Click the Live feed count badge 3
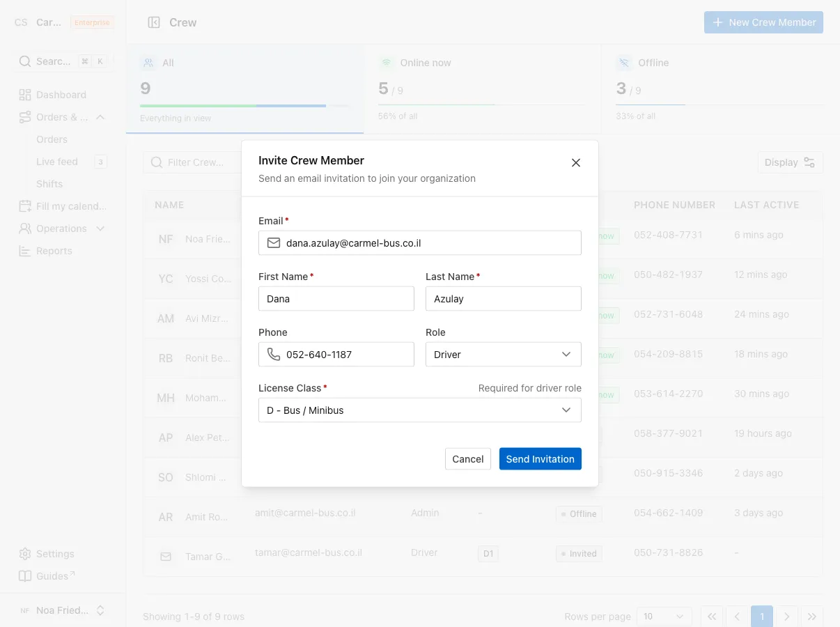Viewport: 840px width, 627px height. point(100,162)
